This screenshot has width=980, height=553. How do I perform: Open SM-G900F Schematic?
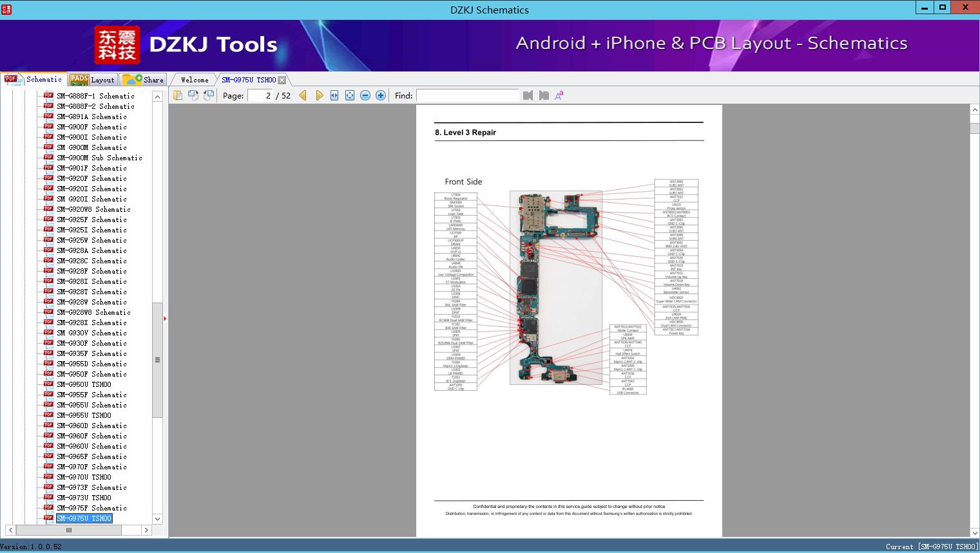[91, 127]
